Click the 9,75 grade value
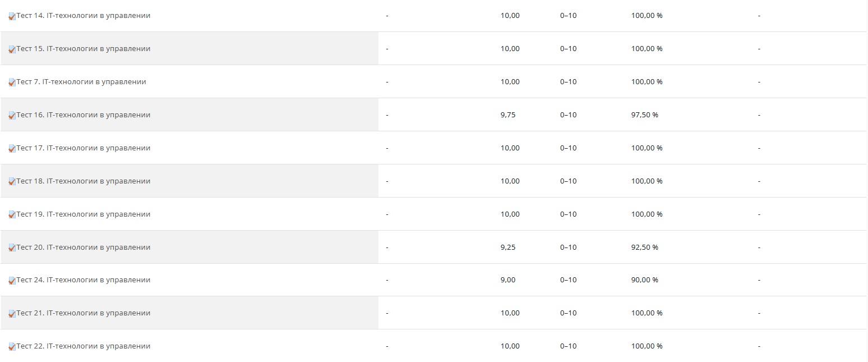Screen dimensions: 868x362 point(508,115)
